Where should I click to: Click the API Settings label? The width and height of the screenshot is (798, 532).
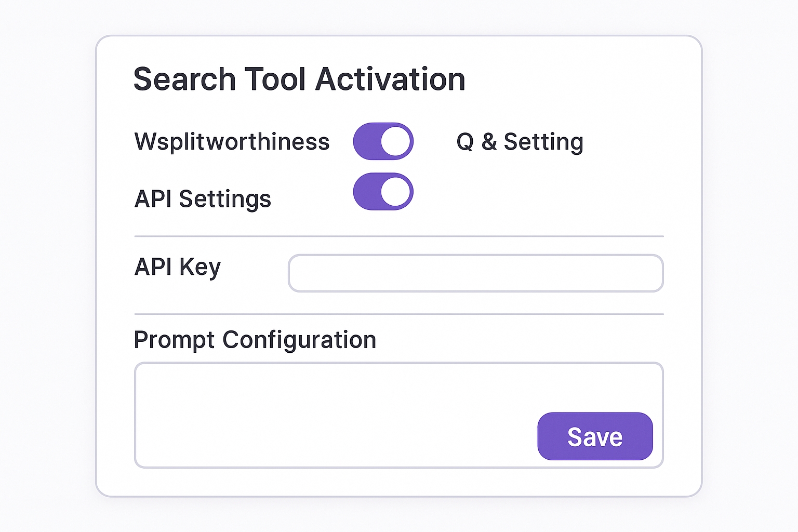[203, 199]
